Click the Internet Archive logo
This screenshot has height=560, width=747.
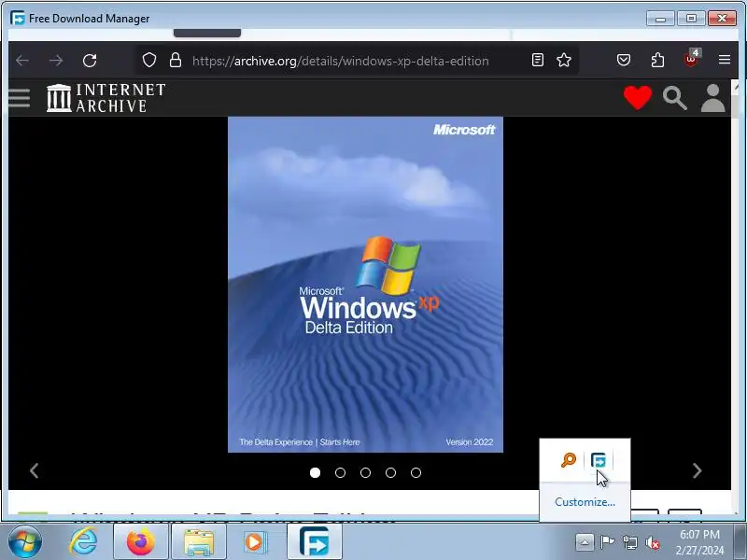[x=106, y=98]
